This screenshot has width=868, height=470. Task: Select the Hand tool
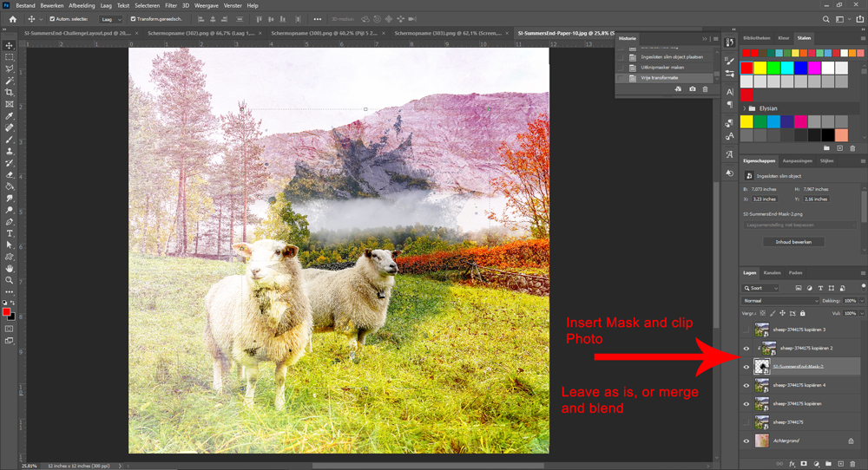click(x=10, y=269)
